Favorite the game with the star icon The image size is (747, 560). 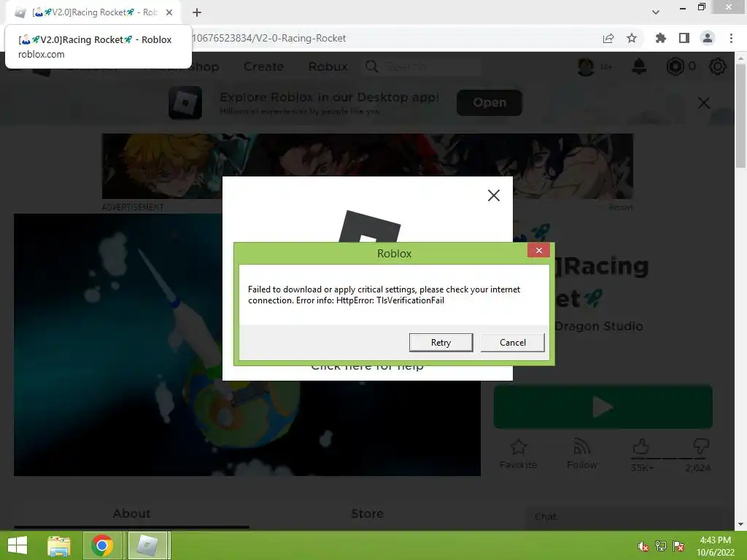pos(519,447)
